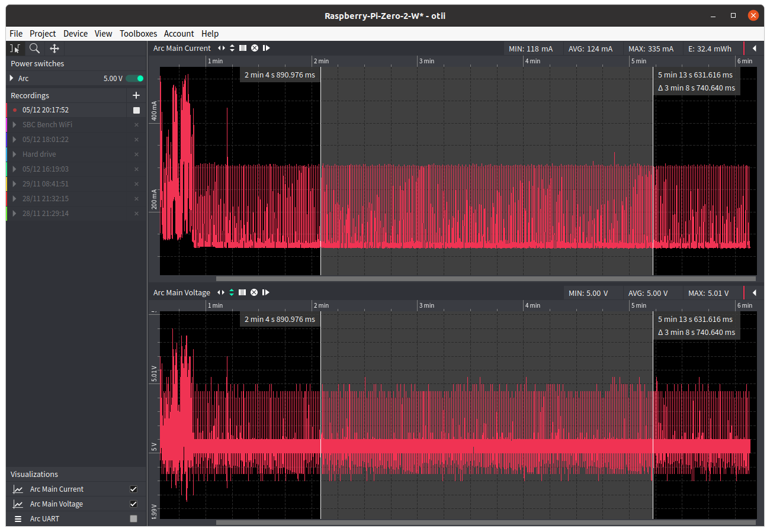Click the Arc Main Voltage graph title
The width and height of the screenshot is (770, 532).
[182, 293]
